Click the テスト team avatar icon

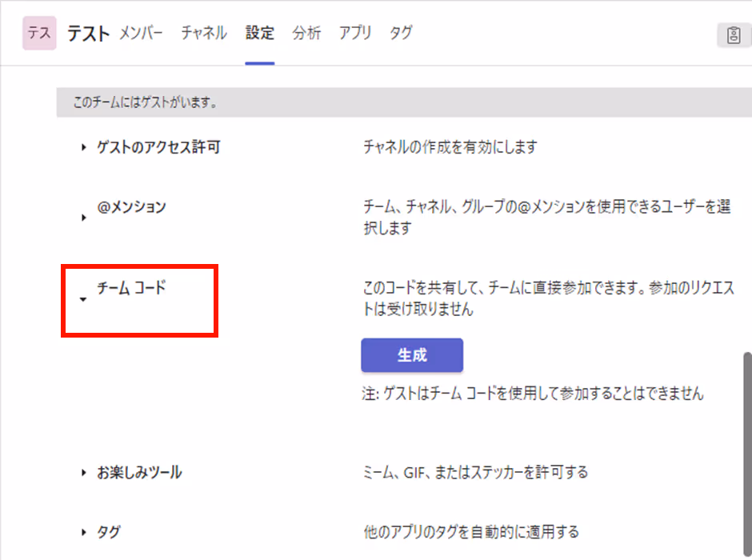tap(39, 33)
